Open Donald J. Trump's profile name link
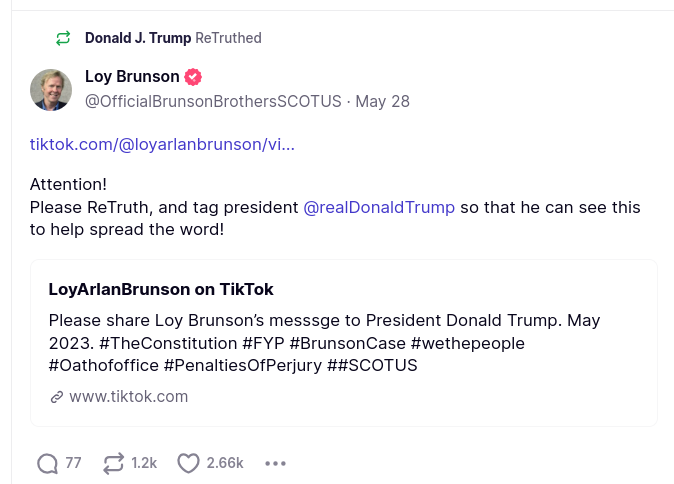This screenshot has height=484, width=674. coord(138,38)
